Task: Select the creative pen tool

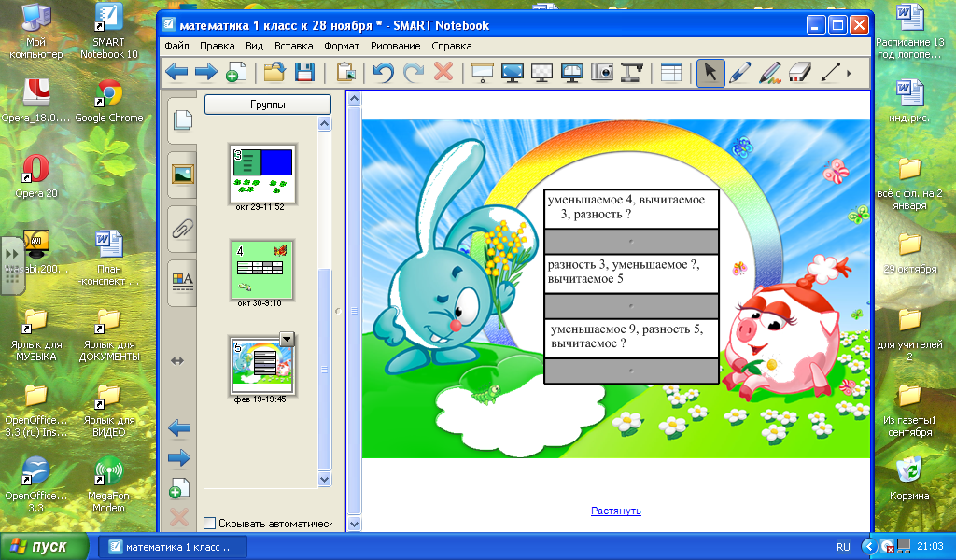Action: pyautogui.click(x=769, y=73)
